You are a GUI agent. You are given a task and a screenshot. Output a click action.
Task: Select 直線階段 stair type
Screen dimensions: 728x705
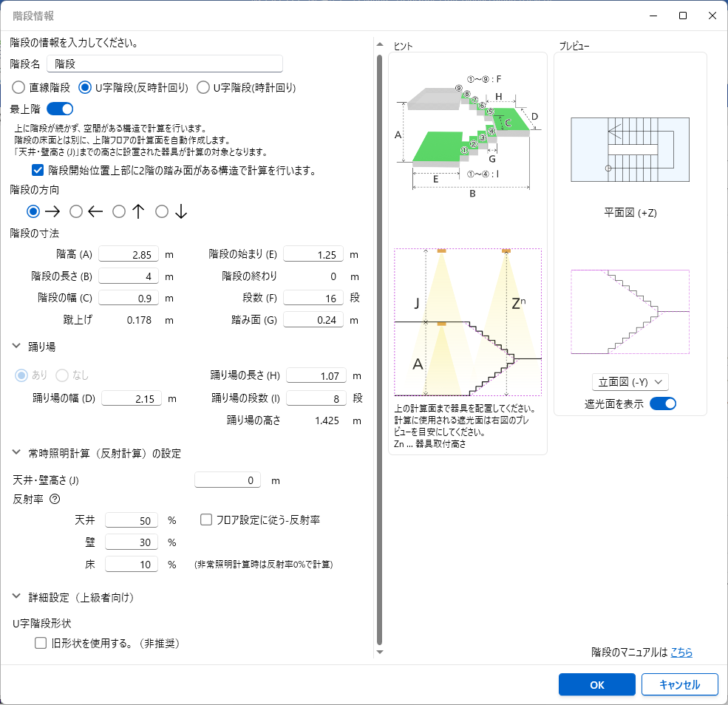point(18,87)
